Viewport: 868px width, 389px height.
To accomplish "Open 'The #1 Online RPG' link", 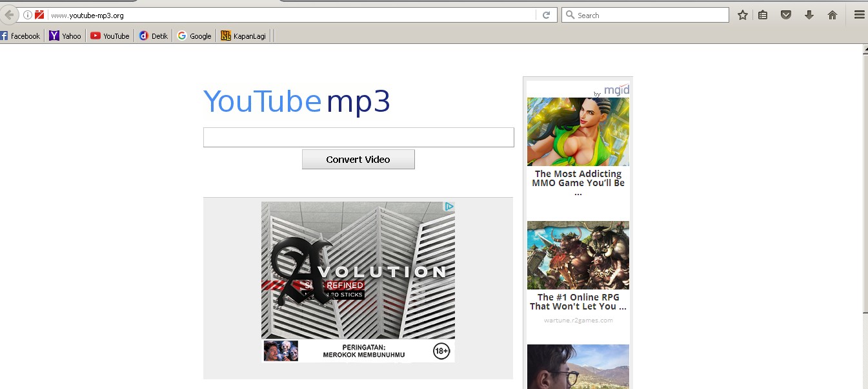I will click(x=578, y=302).
